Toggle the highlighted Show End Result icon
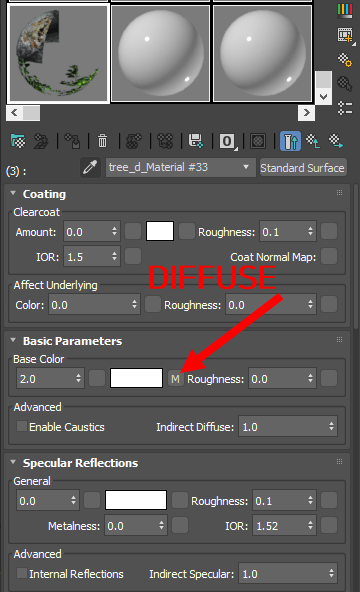The height and width of the screenshot is (592, 360). pos(290,141)
